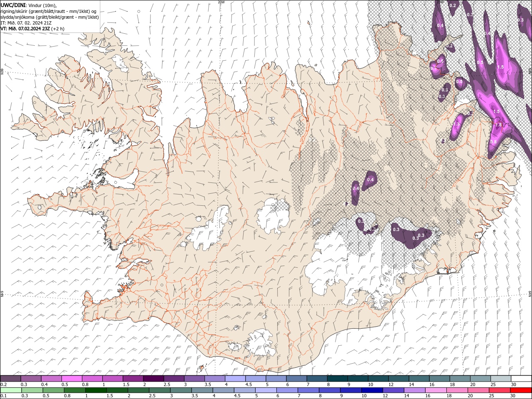The width and height of the screenshot is (532, 399).
Task: Click the "64N" latitude label on the right edge
Action: [530, 294]
